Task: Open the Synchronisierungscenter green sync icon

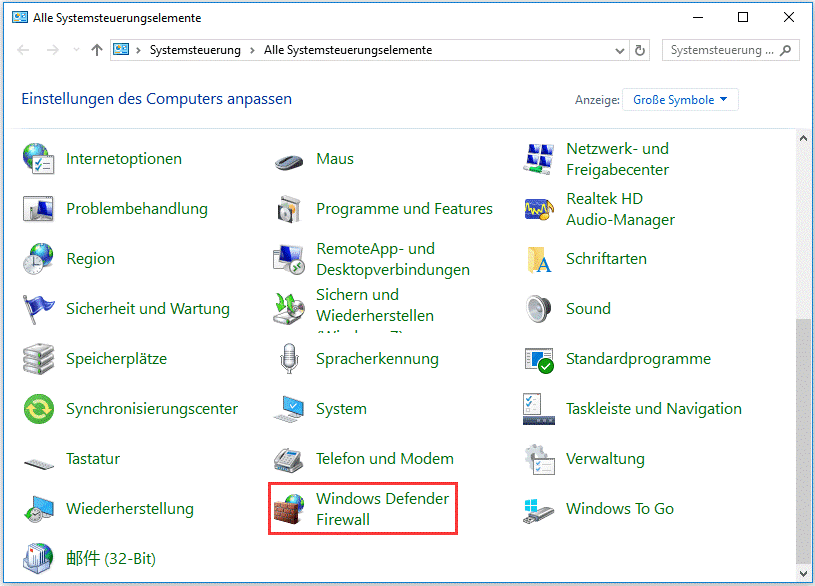Action: [38, 409]
